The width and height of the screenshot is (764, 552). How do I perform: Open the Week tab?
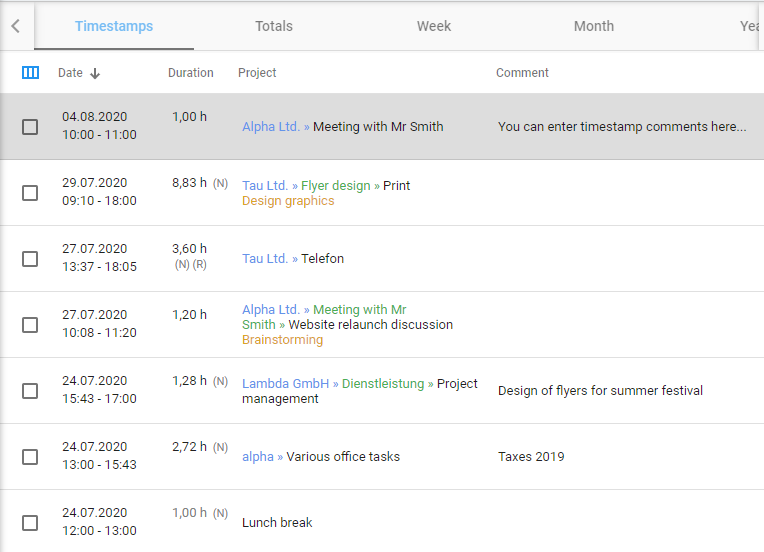pos(434,26)
